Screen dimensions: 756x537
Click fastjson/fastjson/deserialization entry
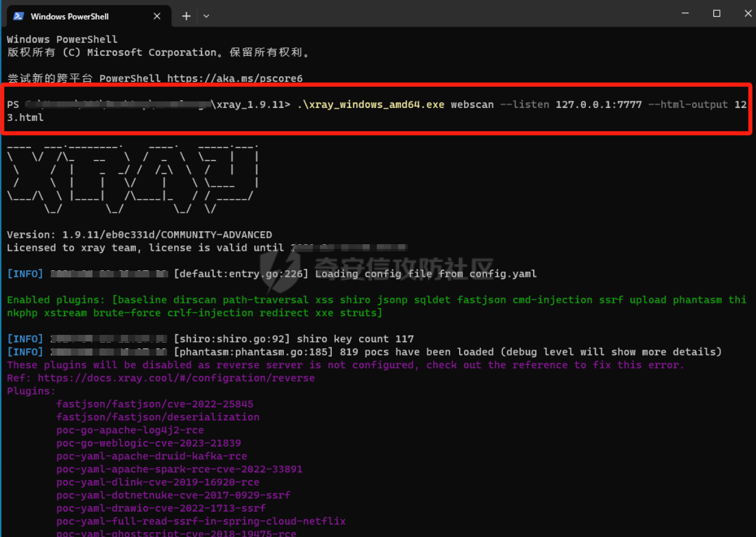tap(158, 417)
